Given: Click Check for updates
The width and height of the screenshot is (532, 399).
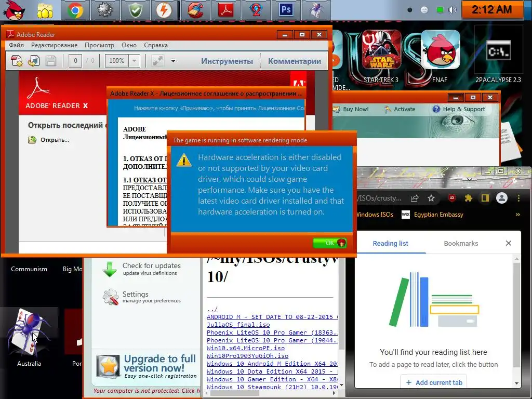Looking at the screenshot, I should [x=142, y=269].
